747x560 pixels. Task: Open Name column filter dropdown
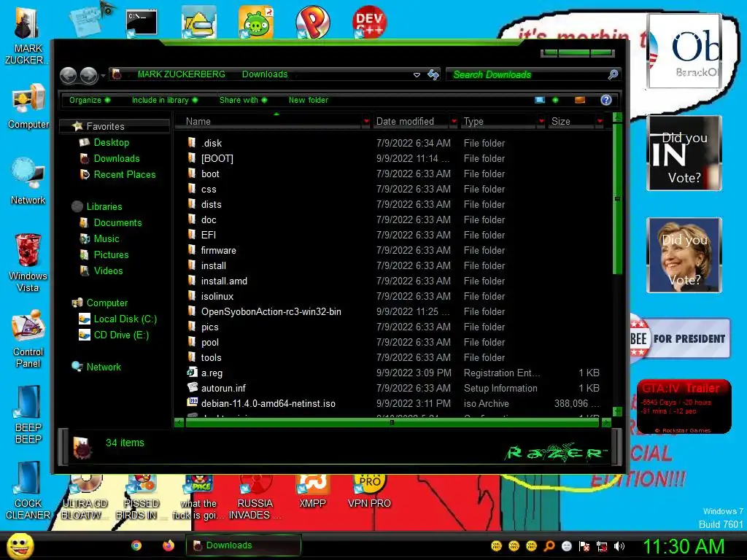366,122
